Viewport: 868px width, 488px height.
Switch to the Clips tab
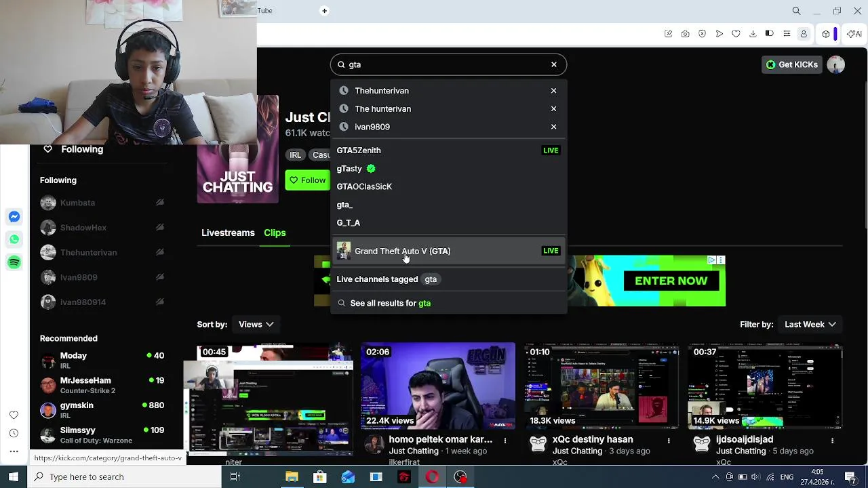pyautogui.click(x=275, y=232)
